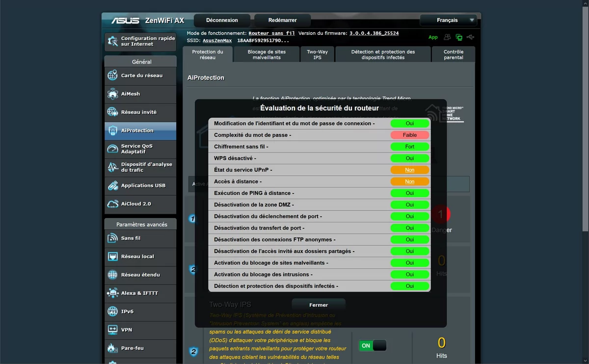Open the Applications USB icon

click(113, 185)
